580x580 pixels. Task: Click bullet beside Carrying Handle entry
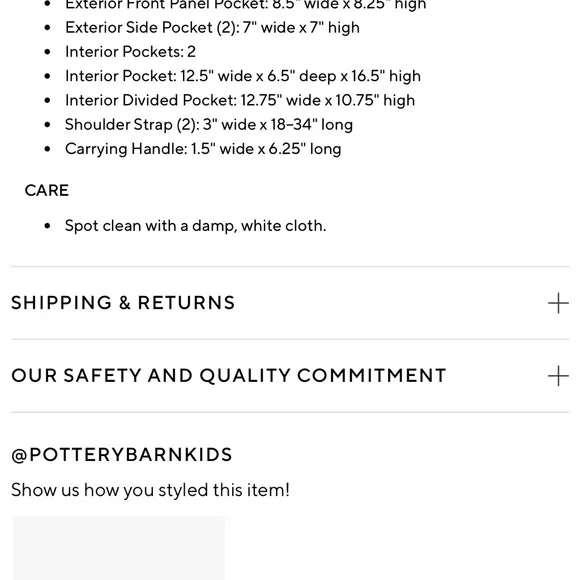[47, 149]
